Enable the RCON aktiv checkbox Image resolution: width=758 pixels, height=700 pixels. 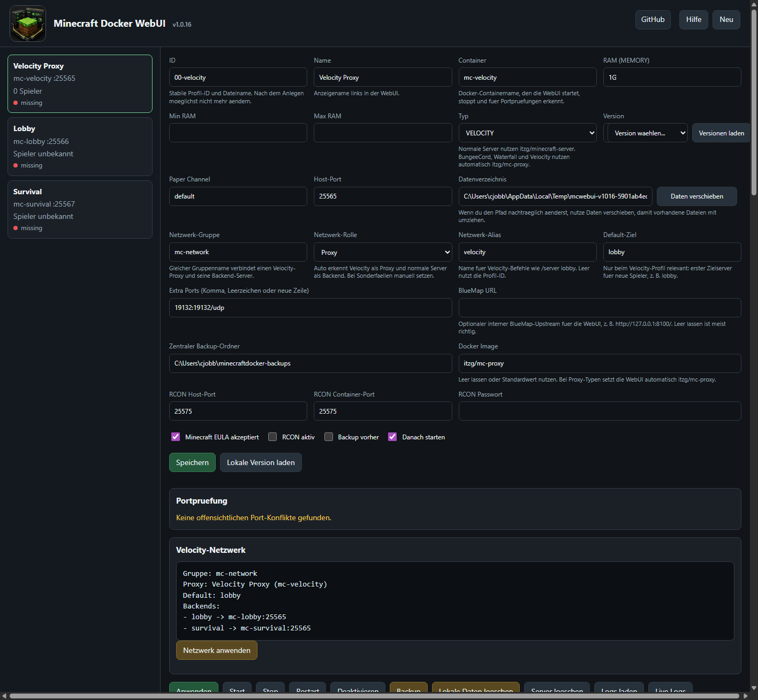[x=272, y=437]
